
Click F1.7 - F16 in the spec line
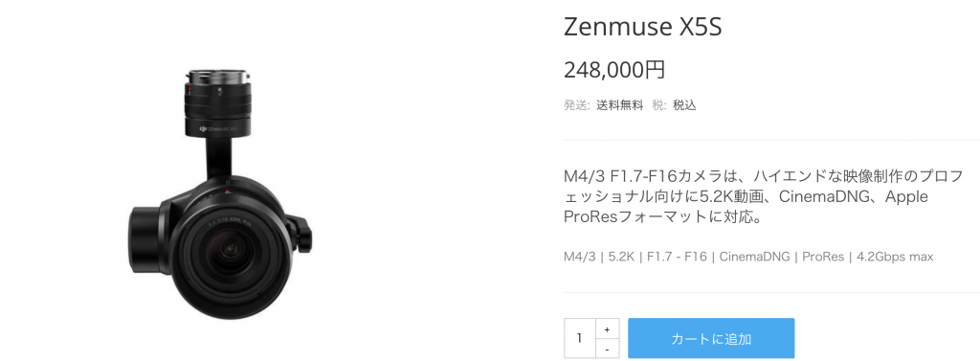pos(678,258)
